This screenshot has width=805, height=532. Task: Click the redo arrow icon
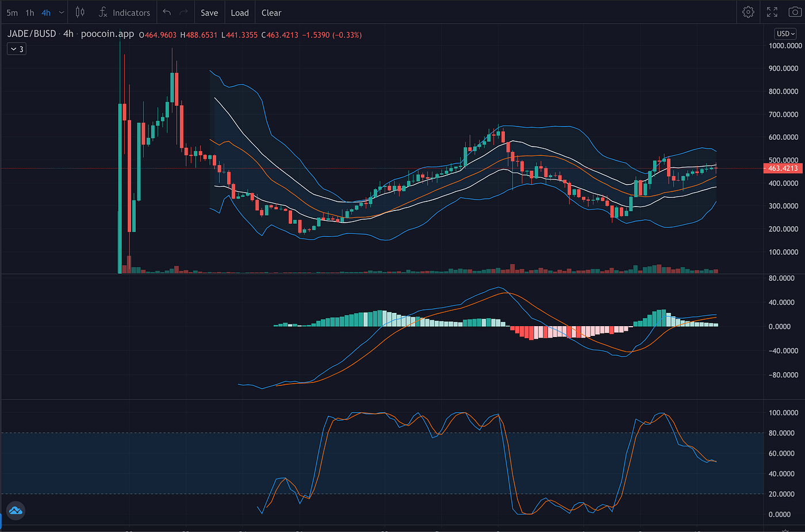[x=184, y=12]
